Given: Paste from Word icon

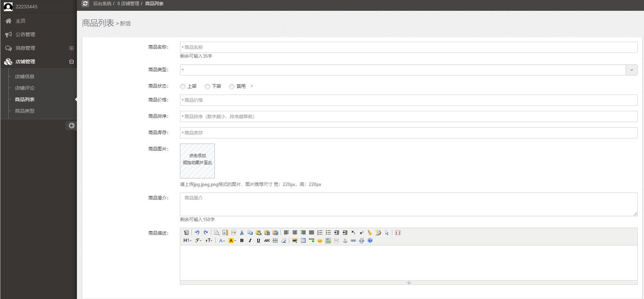Looking at the screenshot, I should pos(275,233).
